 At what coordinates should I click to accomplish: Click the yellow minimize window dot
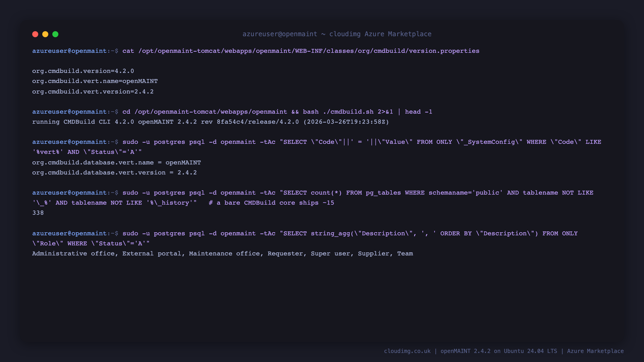[45, 34]
